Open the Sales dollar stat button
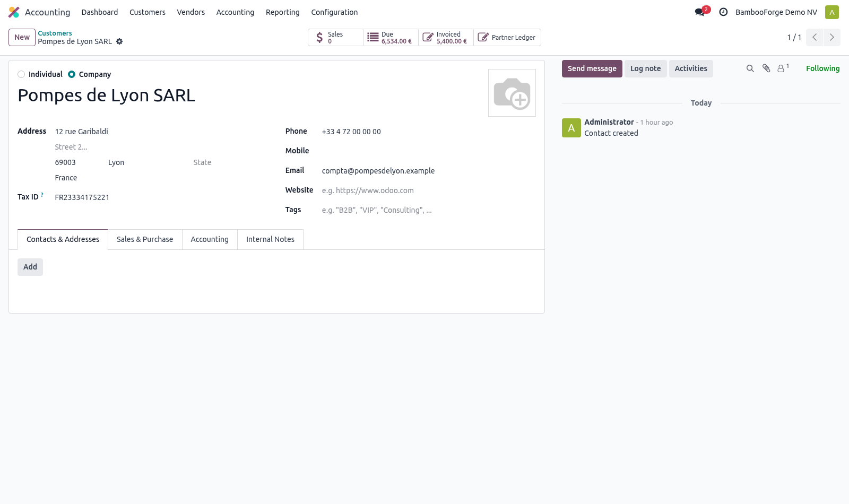The width and height of the screenshot is (849, 504). (x=335, y=38)
